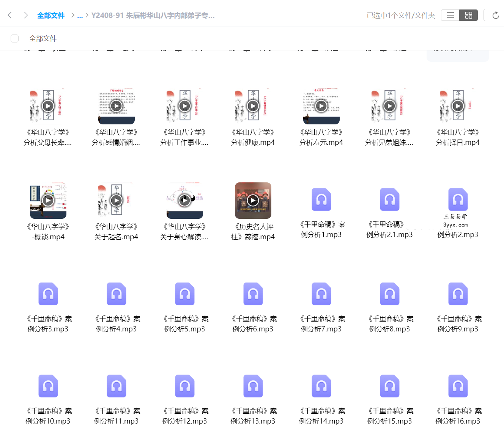Open audio icon 案例分析11.mp3

[117, 386]
